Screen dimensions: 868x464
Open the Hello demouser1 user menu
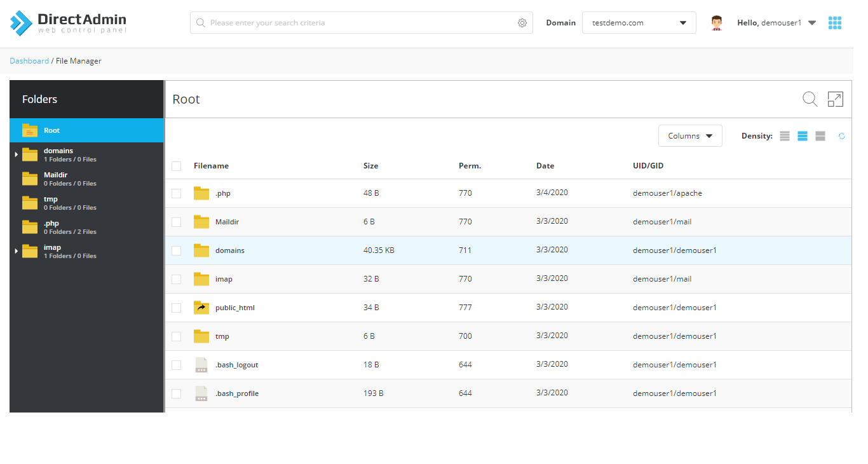point(776,23)
